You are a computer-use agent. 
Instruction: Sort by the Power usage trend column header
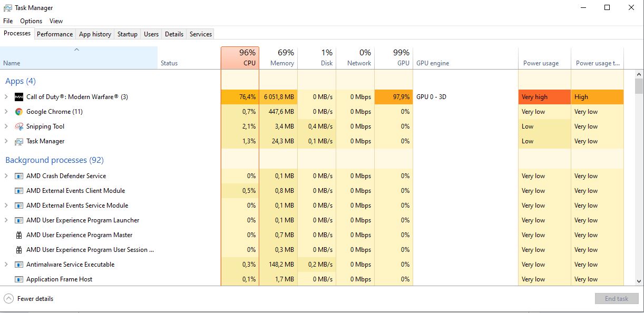click(x=597, y=58)
